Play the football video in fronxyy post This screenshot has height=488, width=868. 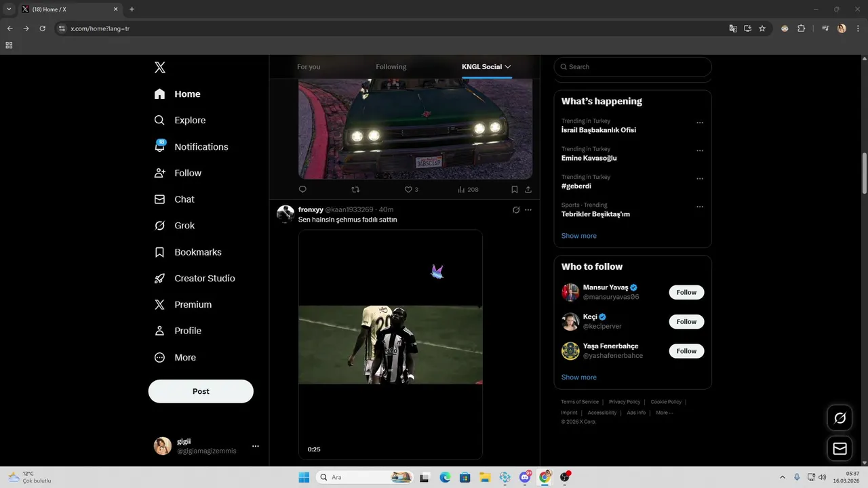(391, 344)
